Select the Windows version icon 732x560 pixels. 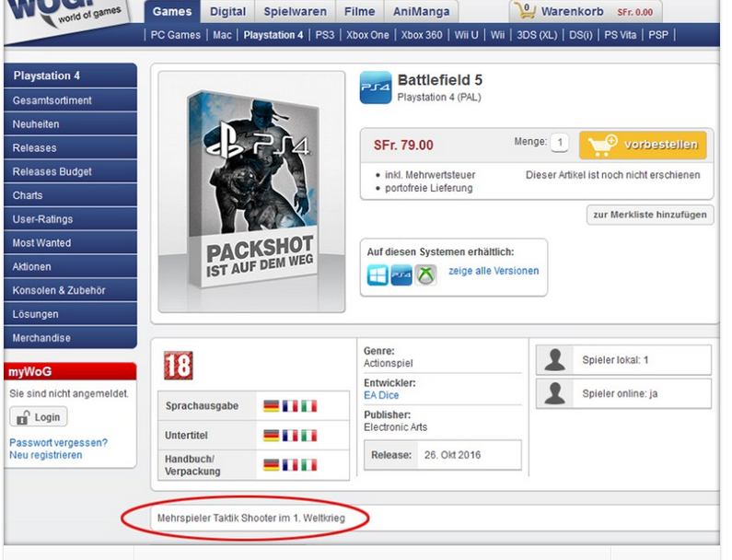coord(378,274)
